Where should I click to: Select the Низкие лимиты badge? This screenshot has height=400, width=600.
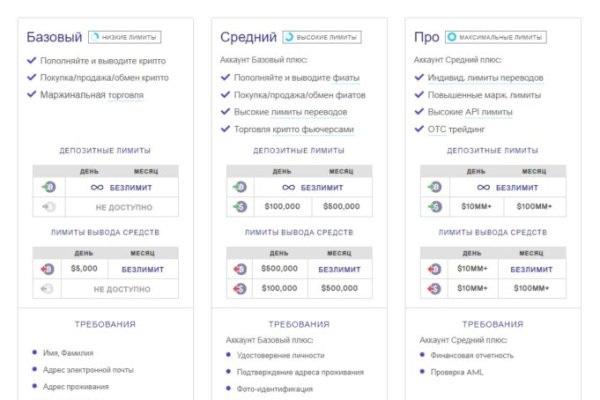tap(124, 37)
